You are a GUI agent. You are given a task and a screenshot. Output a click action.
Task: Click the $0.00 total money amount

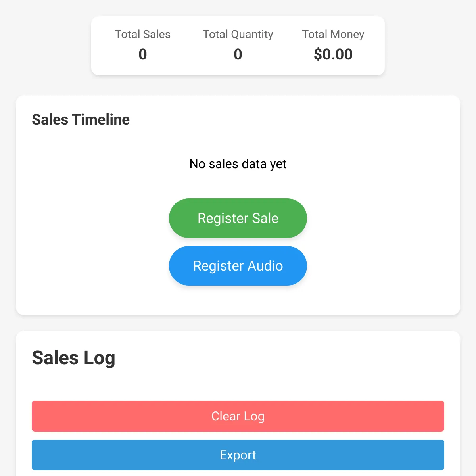click(x=333, y=54)
